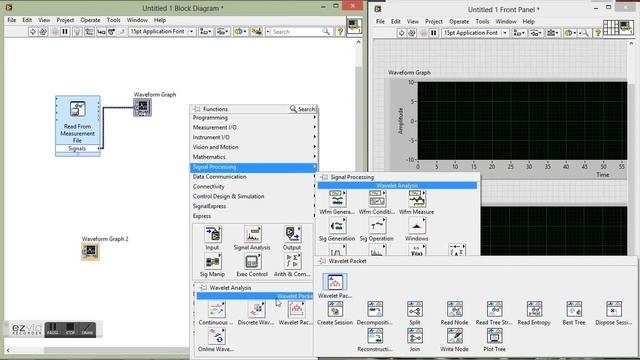Screen dimensions: 640x360
Task: Select the Create Session wavelet packet function
Action: tap(335, 309)
